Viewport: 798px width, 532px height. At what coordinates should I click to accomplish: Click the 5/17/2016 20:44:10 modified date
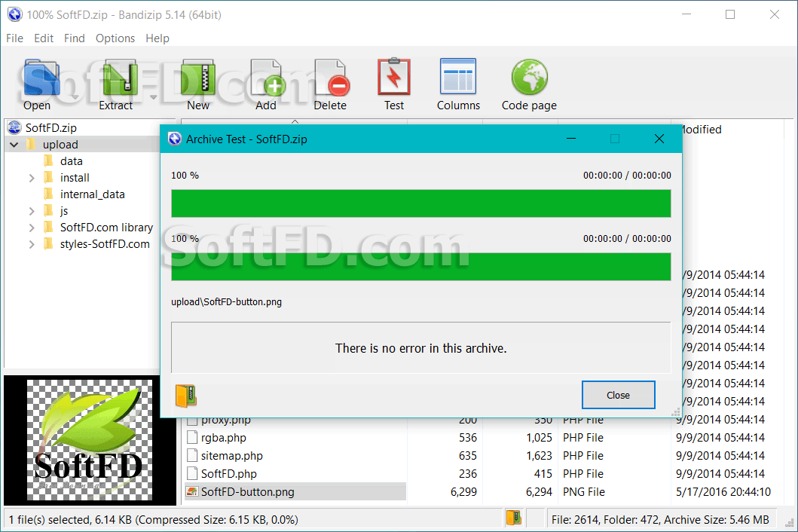tap(723, 492)
